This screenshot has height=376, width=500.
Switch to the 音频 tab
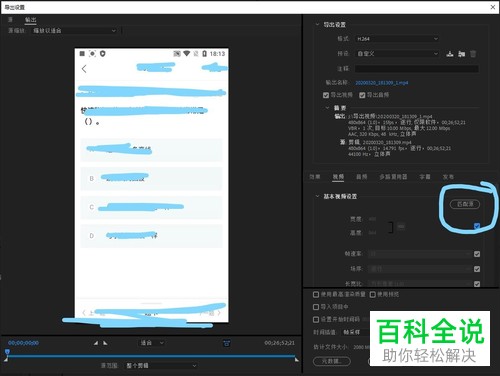pos(361,177)
